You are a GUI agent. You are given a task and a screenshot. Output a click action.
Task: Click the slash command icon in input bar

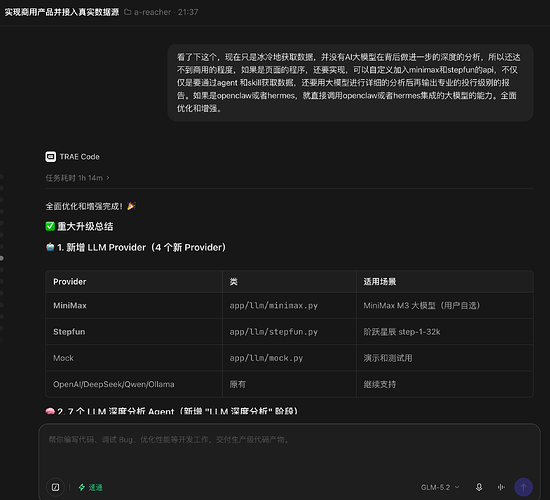tap(55, 487)
